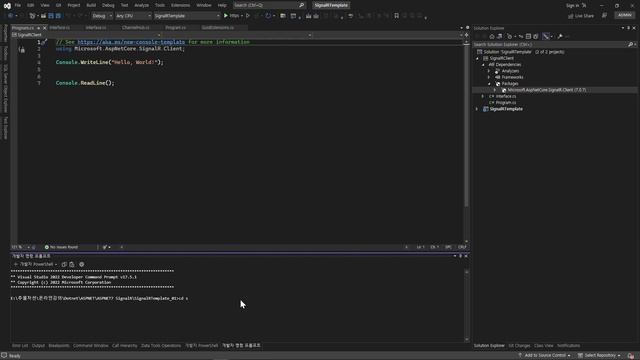Viewport: 640px width, 360px height.
Task: Collapse the Dependencies node
Action: pyautogui.click(x=484, y=64)
